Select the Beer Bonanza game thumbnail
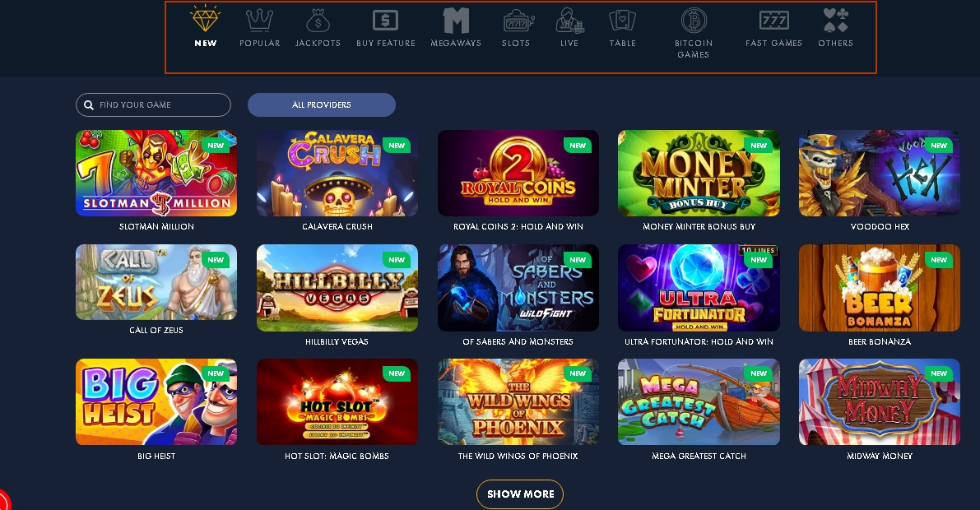Viewport: 980px width, 510px height. (x=879, y=288)
